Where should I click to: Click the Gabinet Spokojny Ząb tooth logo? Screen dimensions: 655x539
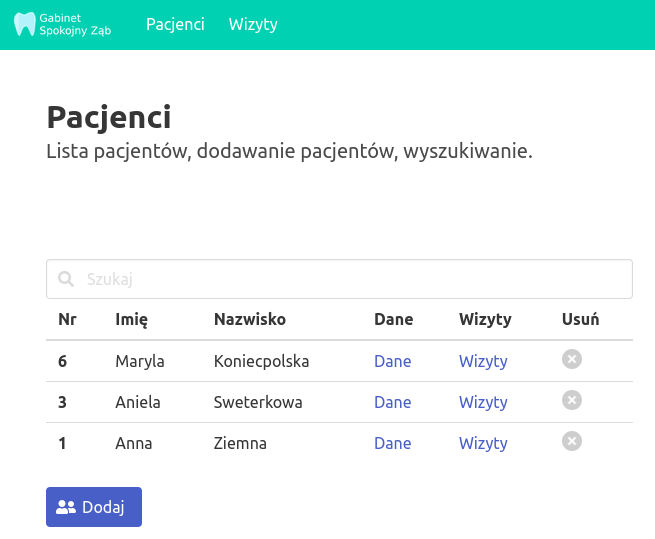coord(25,24)
